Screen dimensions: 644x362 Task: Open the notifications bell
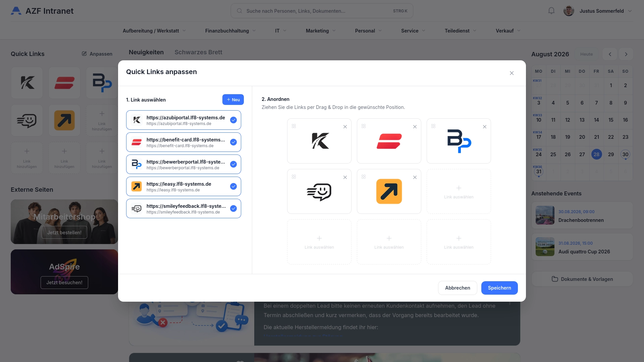[551, 11]
